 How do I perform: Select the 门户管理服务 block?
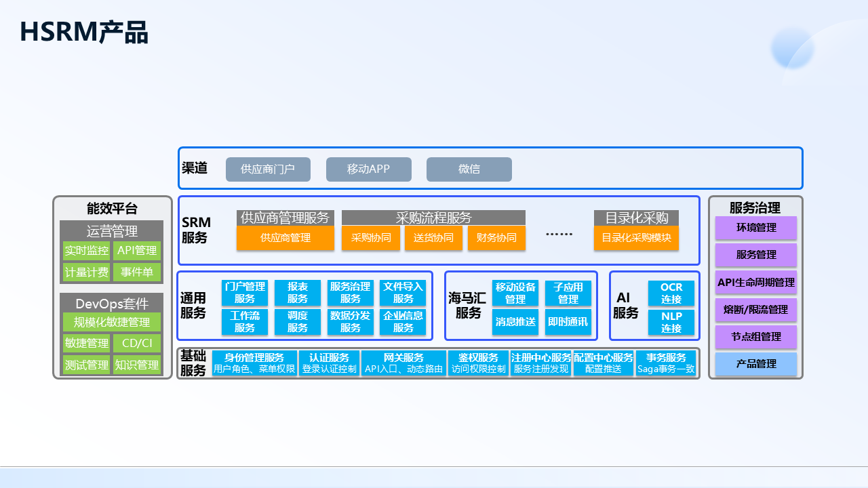(245, 293)
